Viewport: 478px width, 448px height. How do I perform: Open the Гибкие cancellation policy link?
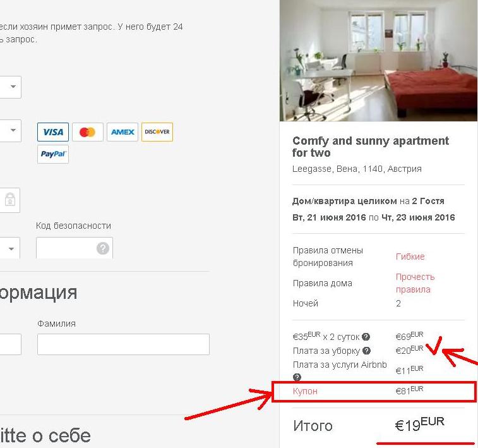pos(410,257)
